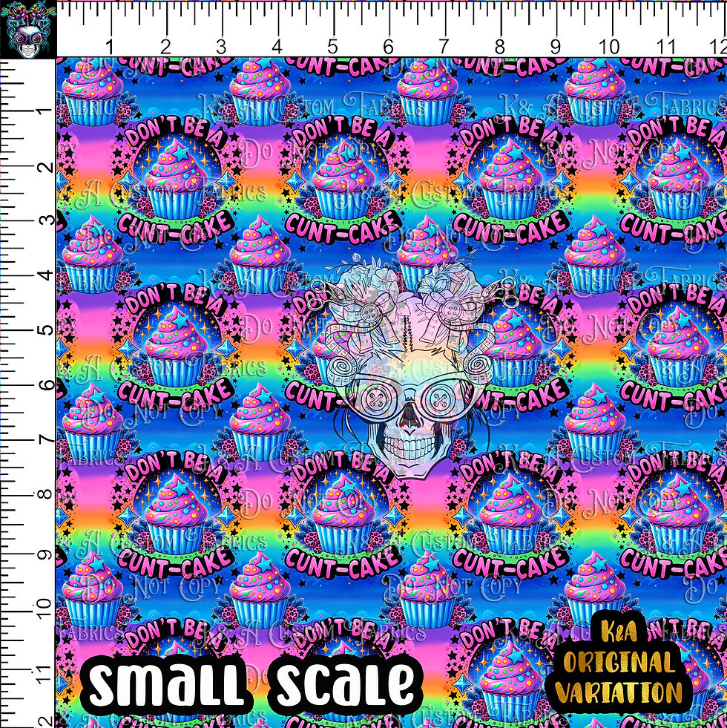Viewport: 727px width, 728px height.
Task: Select number 8 on the horizontal ruler
Action: (x=499, y=47)
